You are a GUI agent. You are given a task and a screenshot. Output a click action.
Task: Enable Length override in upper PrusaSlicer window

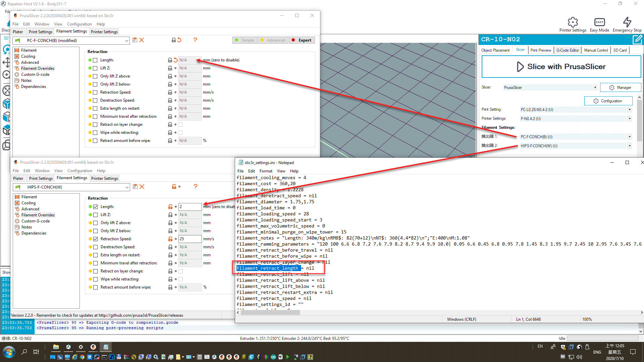[95, 60]
